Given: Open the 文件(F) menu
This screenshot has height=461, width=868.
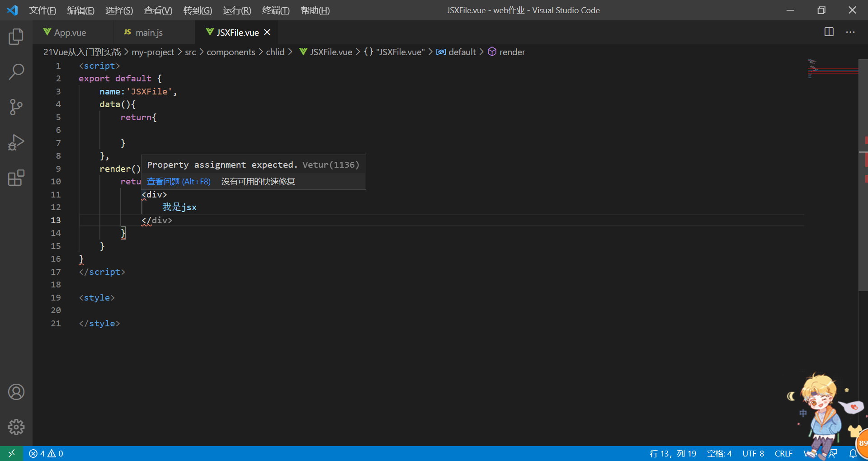Looking at the screenshot, I should (x=42, y=10).
